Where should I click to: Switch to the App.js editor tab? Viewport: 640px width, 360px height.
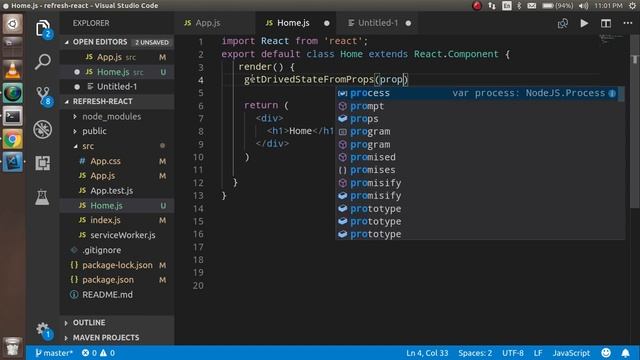[215, 23]
